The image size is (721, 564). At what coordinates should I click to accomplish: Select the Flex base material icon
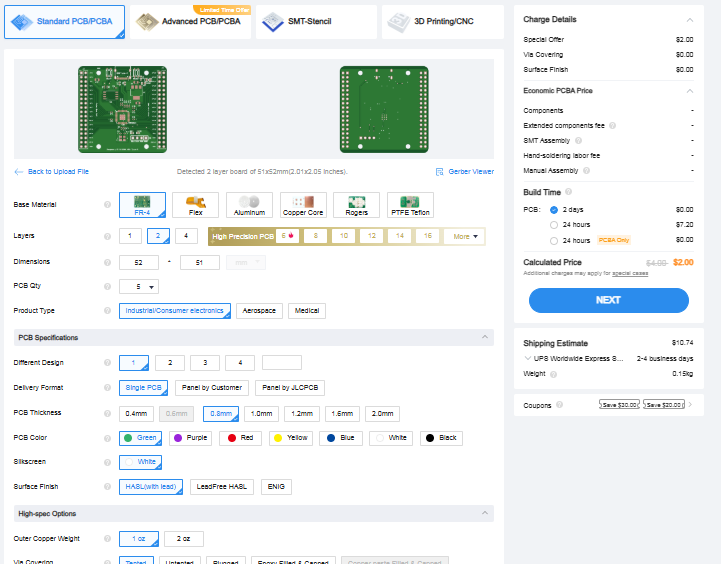pyautogui.click(x=195, y=205)
